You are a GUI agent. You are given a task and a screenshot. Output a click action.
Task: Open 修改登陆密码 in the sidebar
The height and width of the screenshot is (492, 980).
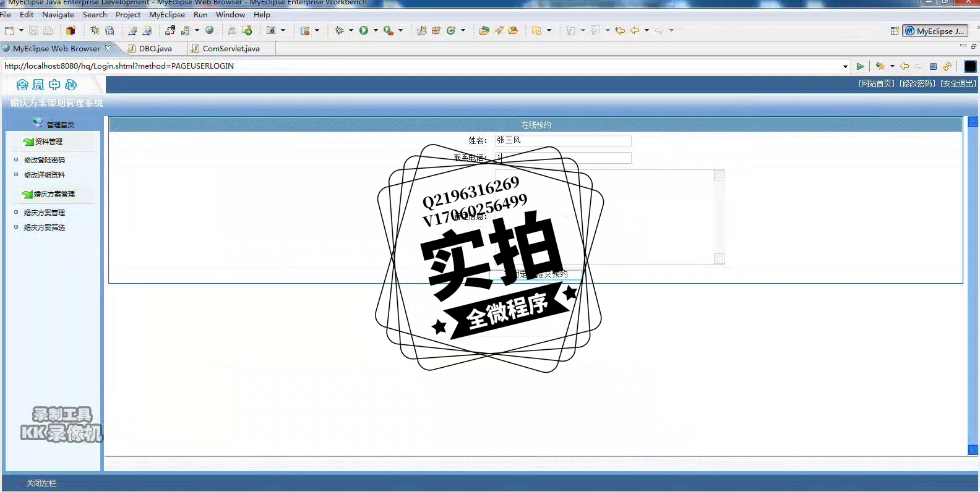(44, 160)
